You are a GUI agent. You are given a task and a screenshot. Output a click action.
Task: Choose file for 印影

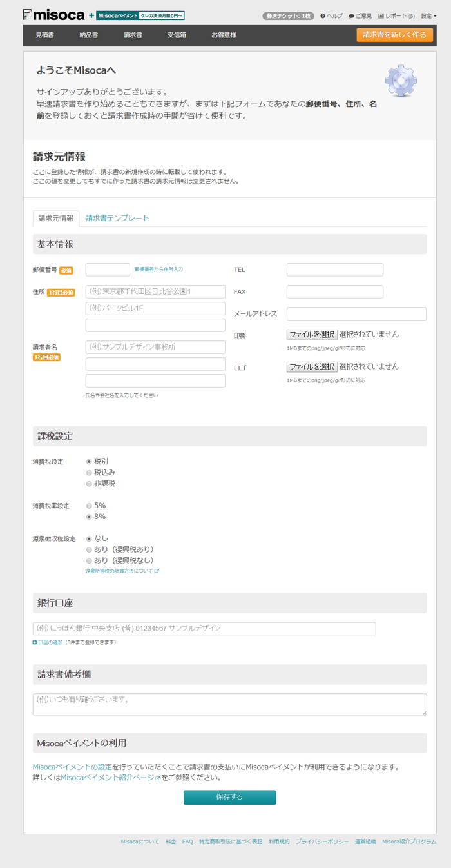312,335
